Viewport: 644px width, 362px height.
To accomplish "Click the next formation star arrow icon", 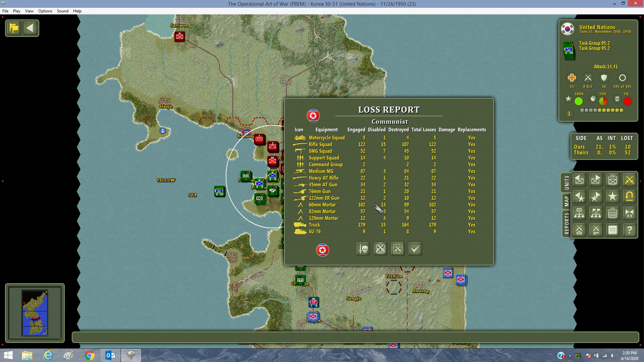I will pyautogui.click(x=596, y=197).
